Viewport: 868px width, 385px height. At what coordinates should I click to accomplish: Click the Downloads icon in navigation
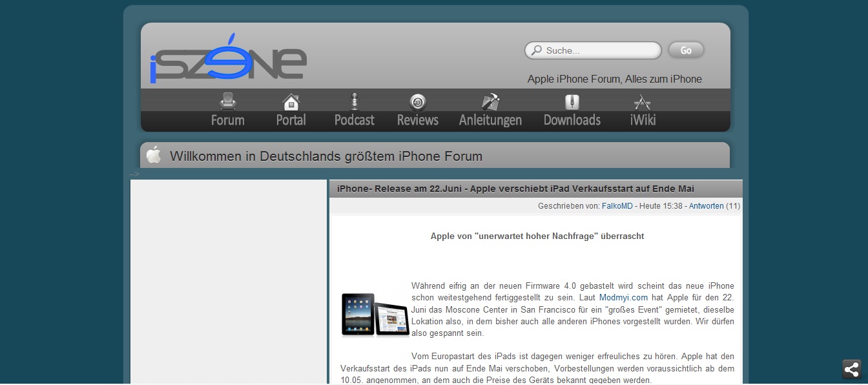[x=572, y=101]
